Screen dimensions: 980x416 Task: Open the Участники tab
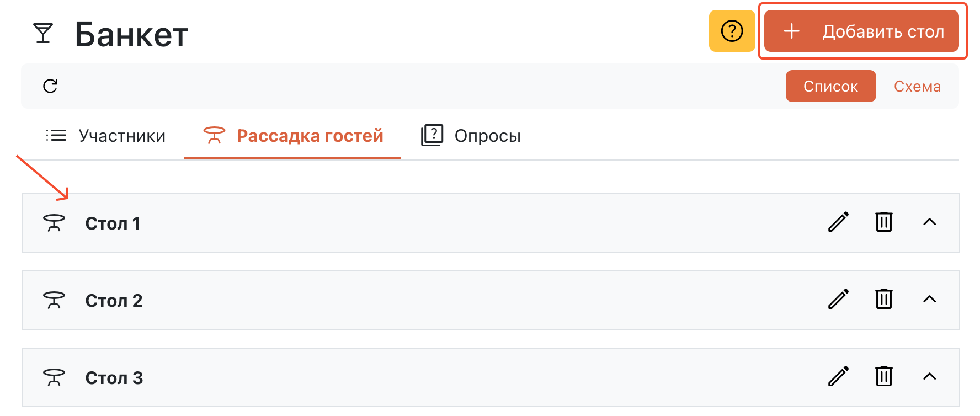[x=122, y=135]
